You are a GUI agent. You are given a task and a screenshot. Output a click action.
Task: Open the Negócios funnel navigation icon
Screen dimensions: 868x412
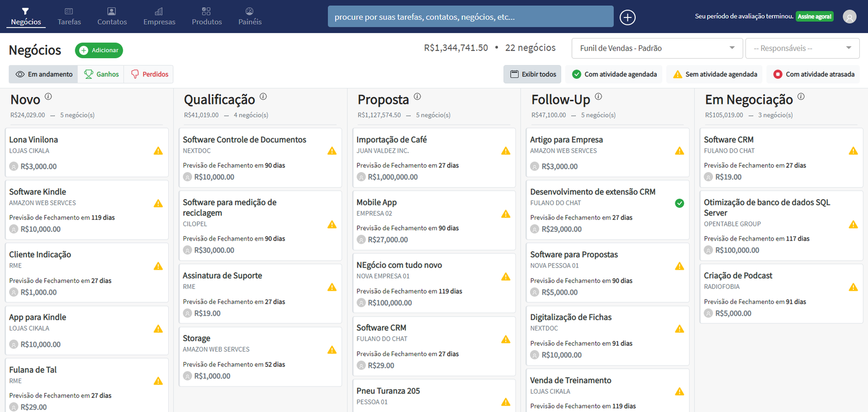coord(25,11)
